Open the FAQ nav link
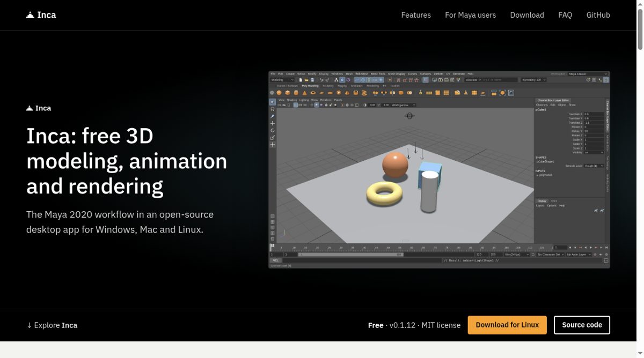 tap(565, 15)
